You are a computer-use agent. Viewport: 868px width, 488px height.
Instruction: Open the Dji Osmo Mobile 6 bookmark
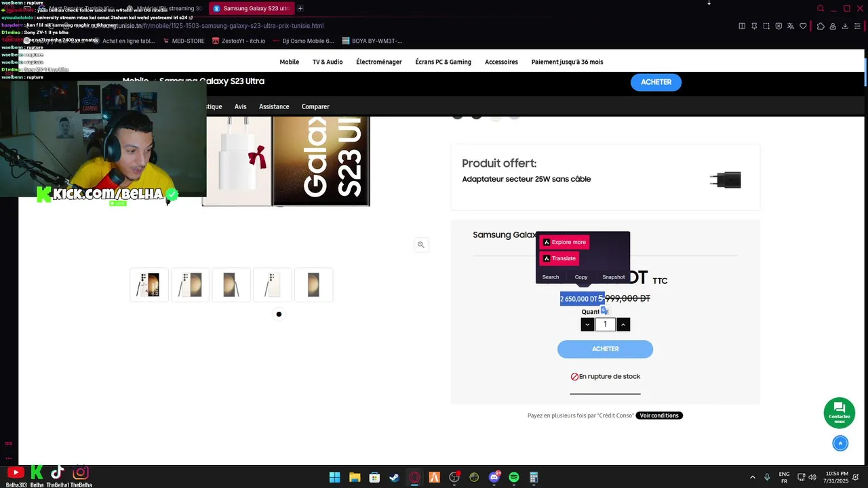pyautogui.click(x=303, y=41)
